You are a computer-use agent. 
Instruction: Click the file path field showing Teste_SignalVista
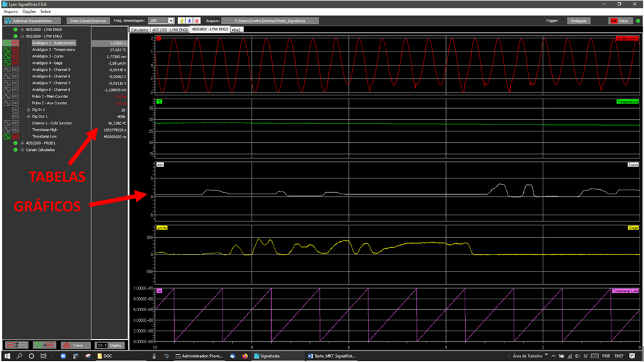click(270, 21)
